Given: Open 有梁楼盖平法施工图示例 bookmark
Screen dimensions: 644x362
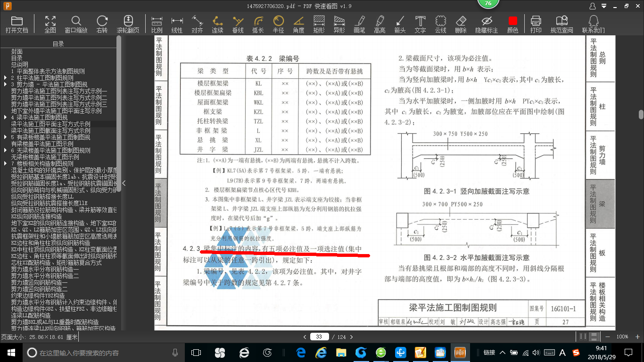Looking at the screenshot, I should tap(42, 144).
